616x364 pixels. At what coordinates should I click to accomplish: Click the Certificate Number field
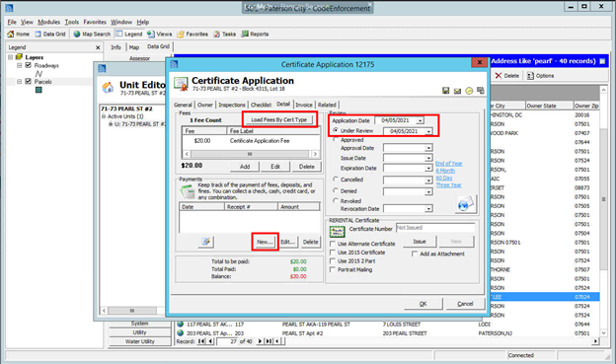[435, 228]
